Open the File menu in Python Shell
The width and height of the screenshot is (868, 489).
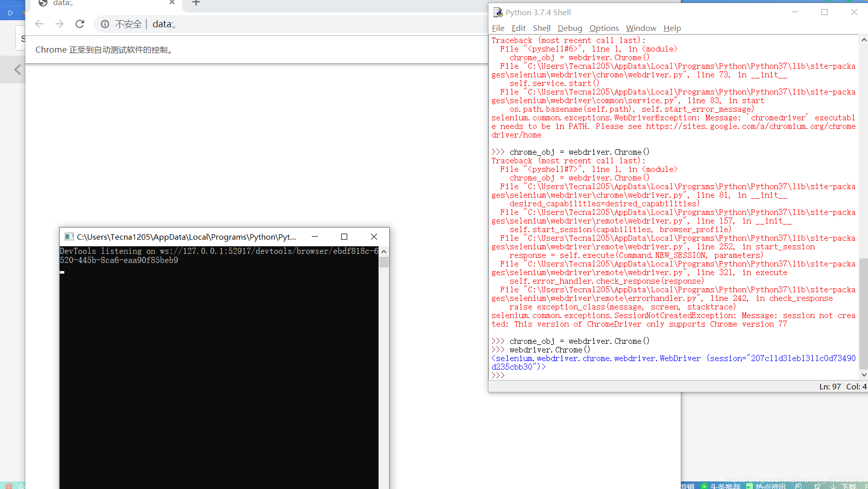(498, 28)
